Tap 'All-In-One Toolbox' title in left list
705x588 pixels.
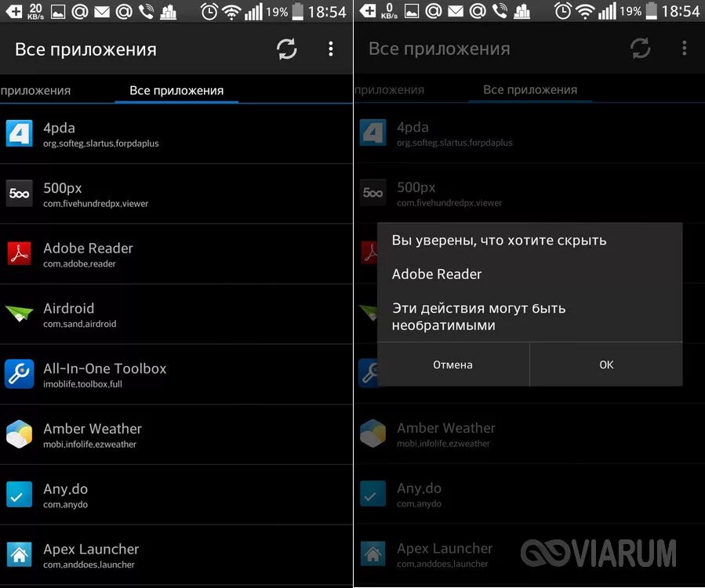coord(105,368)
